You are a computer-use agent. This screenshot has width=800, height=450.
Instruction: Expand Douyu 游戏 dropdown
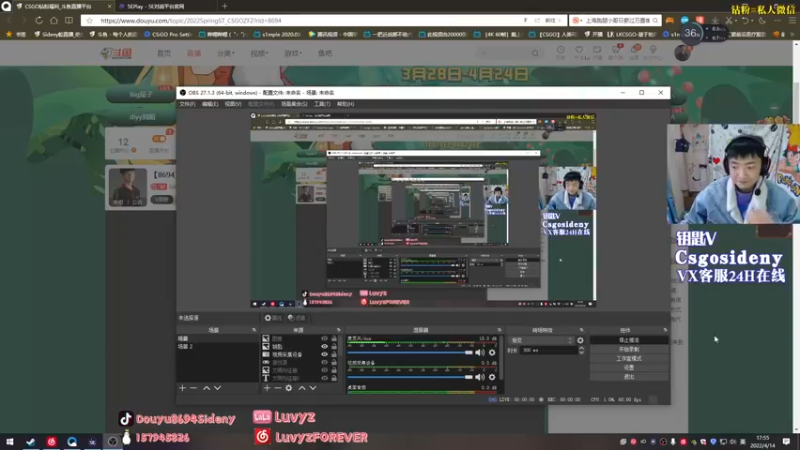tap(293, 53)
